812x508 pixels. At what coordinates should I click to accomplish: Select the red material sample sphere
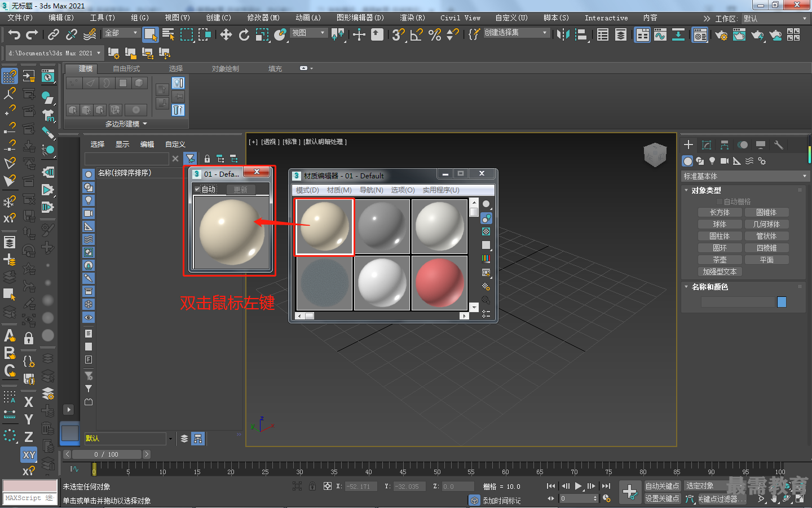pyautogui.click(x=440, y=283)
